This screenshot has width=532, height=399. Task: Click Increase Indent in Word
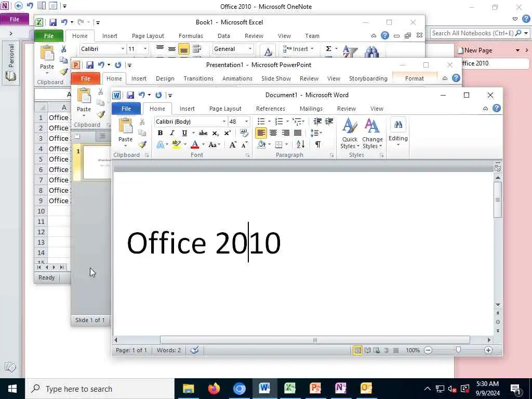pos(329,122)
